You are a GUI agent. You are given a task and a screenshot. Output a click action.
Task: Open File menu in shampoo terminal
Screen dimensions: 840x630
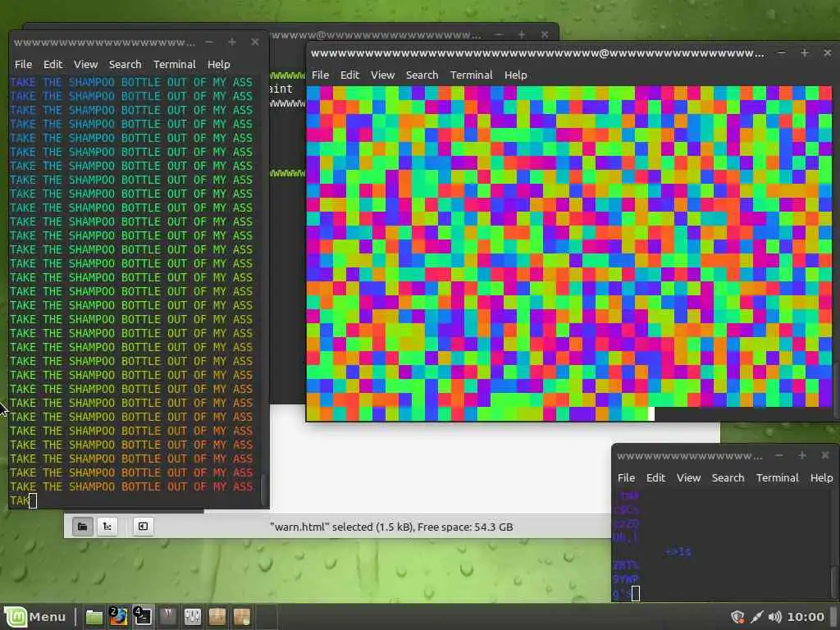[23, 64]
